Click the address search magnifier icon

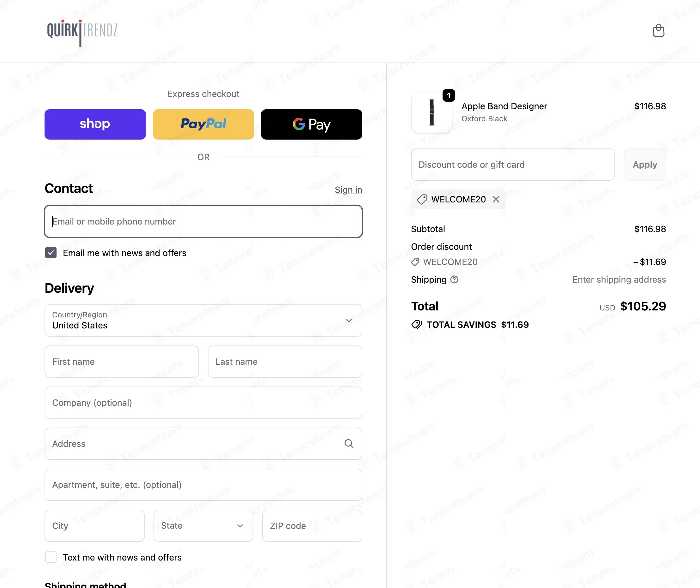coord(349,444)
